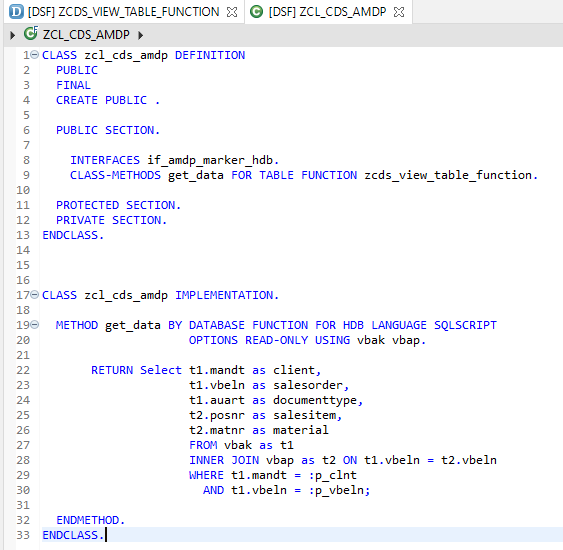Select the ZCL_CDS_AMDP editor tab
Image resolution: width=563 pixels, height=550 pixels.
[x=327, y=12]
